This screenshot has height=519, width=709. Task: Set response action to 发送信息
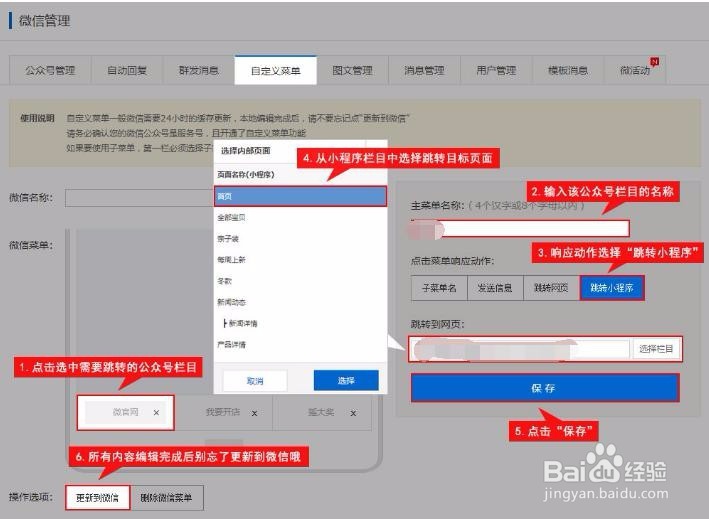(495, 288)
